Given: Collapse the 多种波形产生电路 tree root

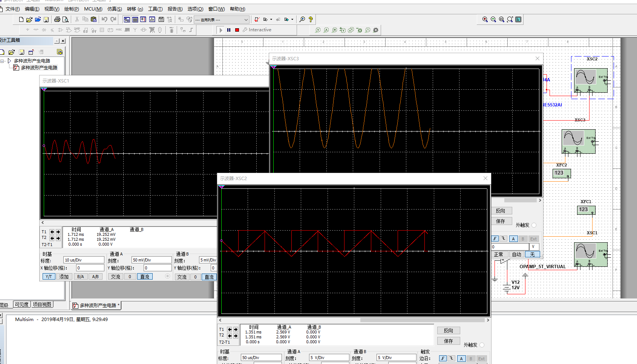Looking at the screenshot, I should (2, 61).
